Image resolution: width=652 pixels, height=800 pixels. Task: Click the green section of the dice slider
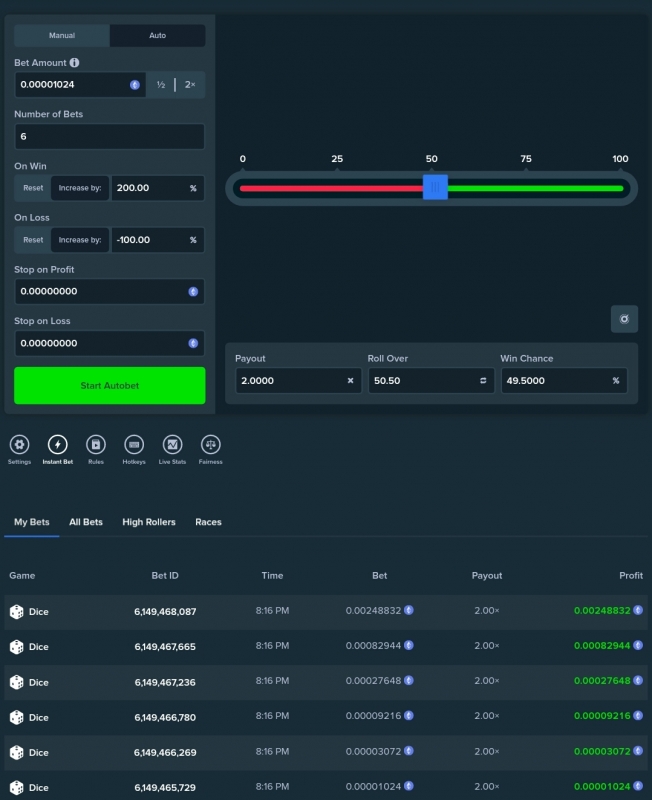pos(536,188)
